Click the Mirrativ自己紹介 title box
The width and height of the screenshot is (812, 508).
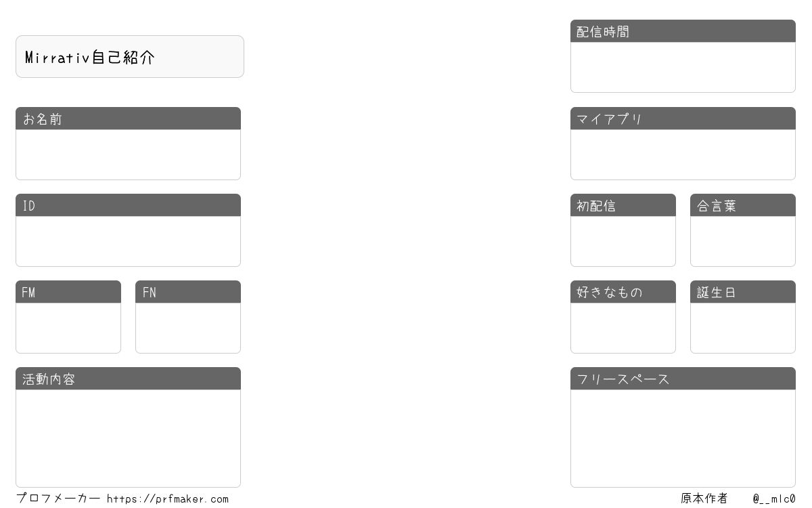point(130,57)
